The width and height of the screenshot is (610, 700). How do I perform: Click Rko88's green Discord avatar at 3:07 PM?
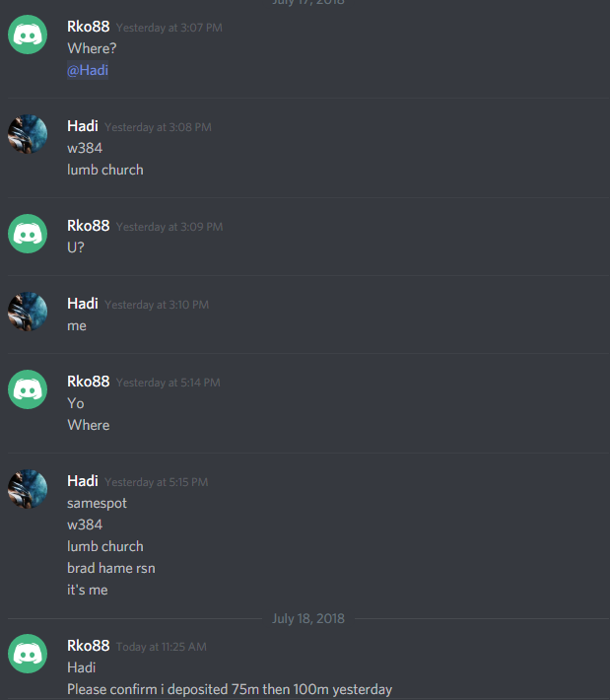click(x=28, y=35)
